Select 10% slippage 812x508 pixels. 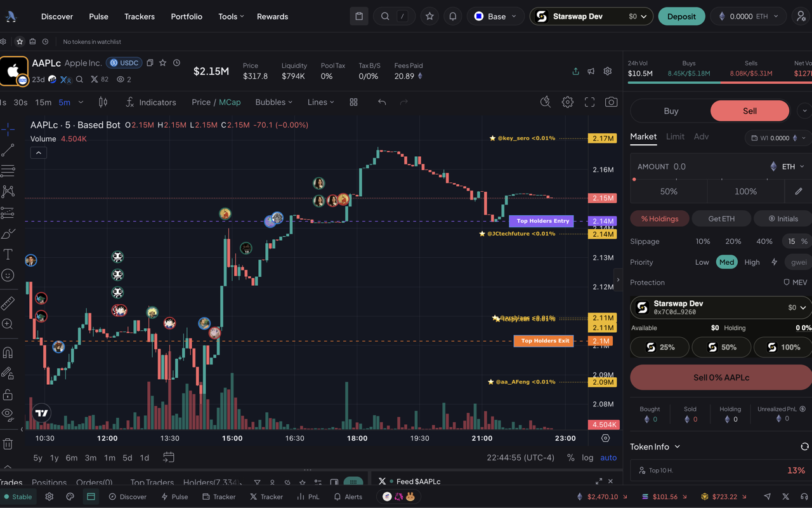(703, 241)
